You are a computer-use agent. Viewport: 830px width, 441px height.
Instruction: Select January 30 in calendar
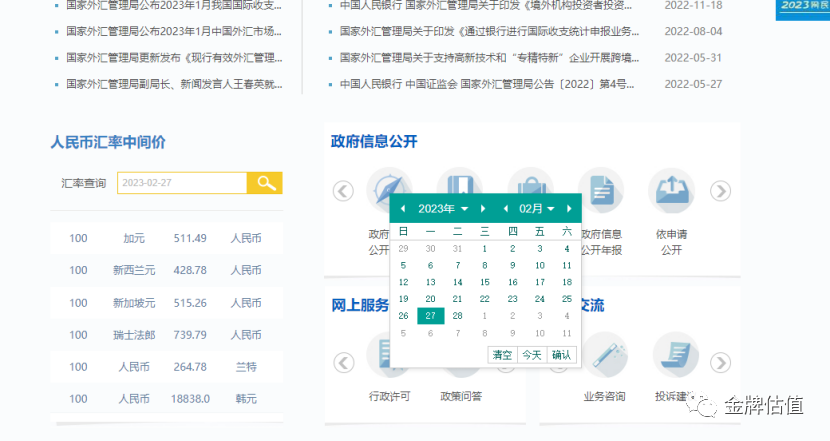[x=430, y=248]
